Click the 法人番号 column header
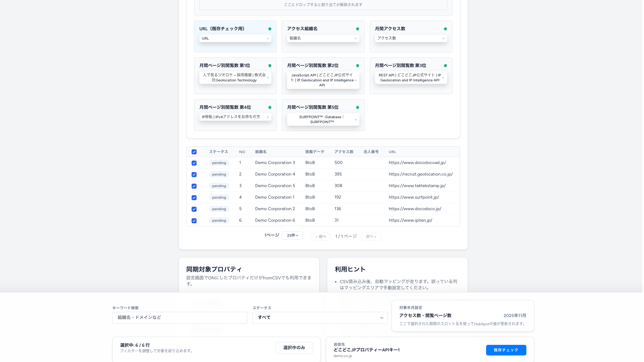The width and height of the screenshot is (644, 362). click(x=371, y=152)
